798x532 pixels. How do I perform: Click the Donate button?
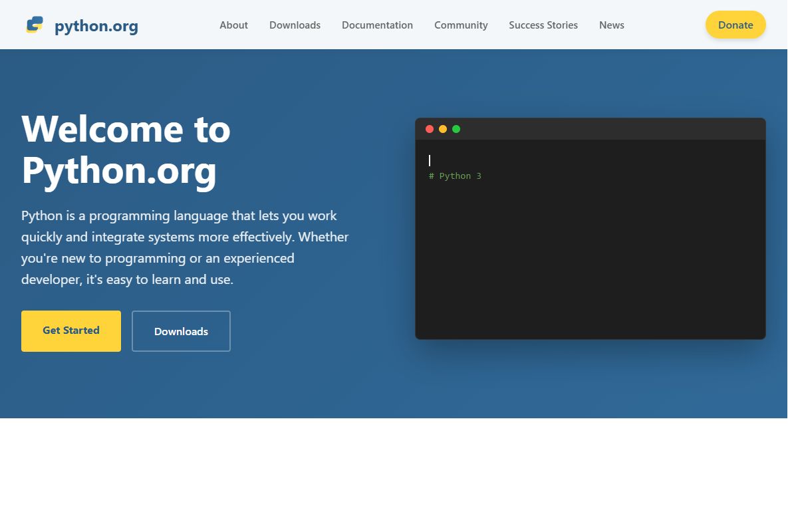[735, 25]
